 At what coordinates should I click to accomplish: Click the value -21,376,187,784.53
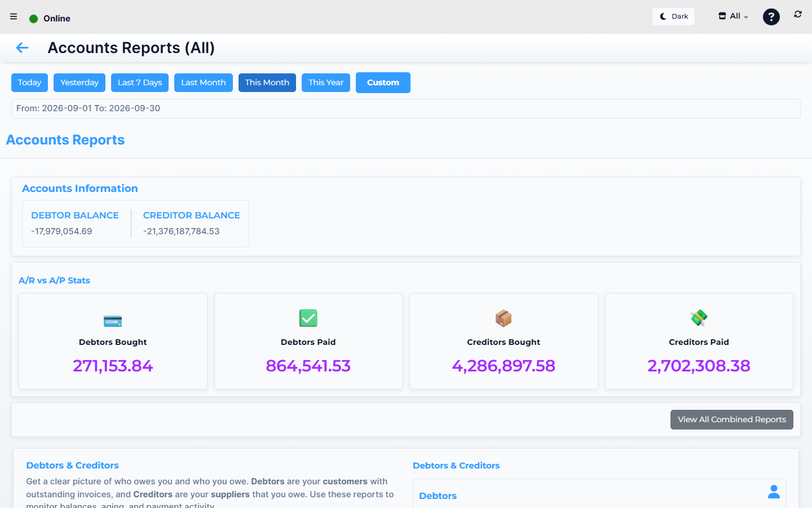(182, 231)
